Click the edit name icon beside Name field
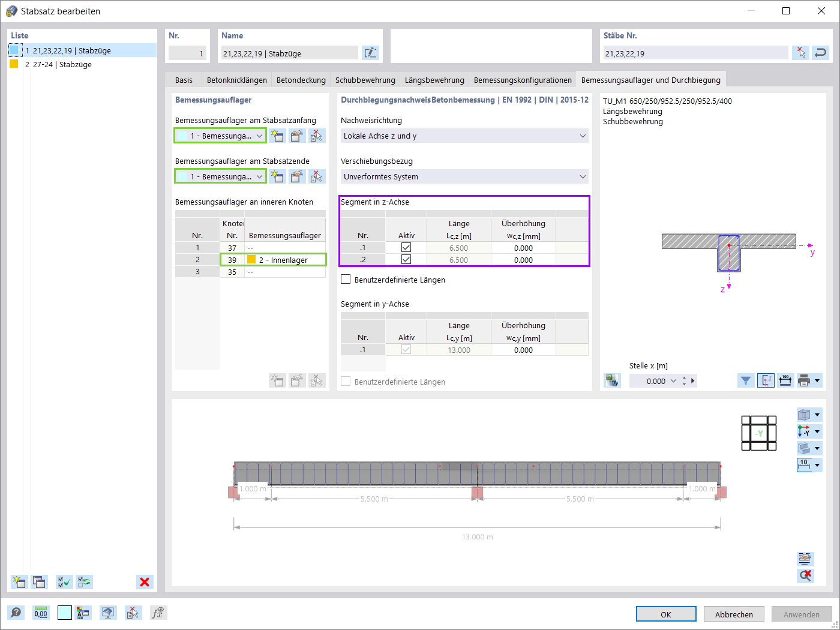The height and width of the screenshot is (630, 840). tap(371, 53)
